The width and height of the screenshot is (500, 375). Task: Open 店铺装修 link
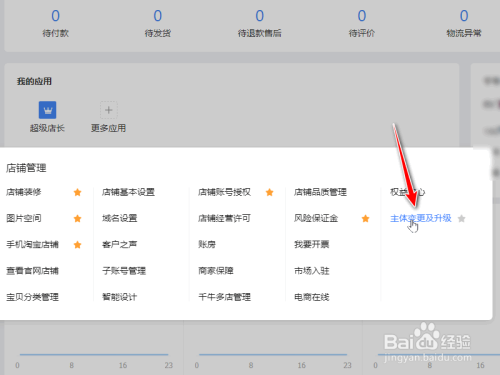pos(24,192)
